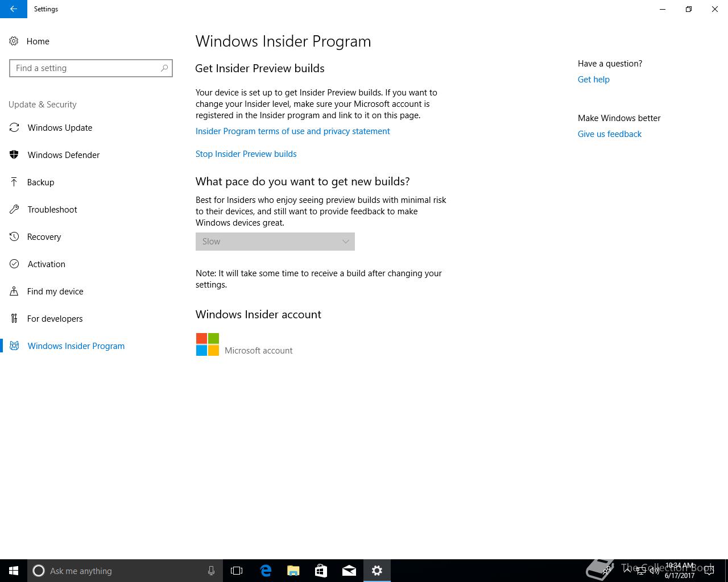
Task: Select the Windows Defender shield icon
Action: 14,155
